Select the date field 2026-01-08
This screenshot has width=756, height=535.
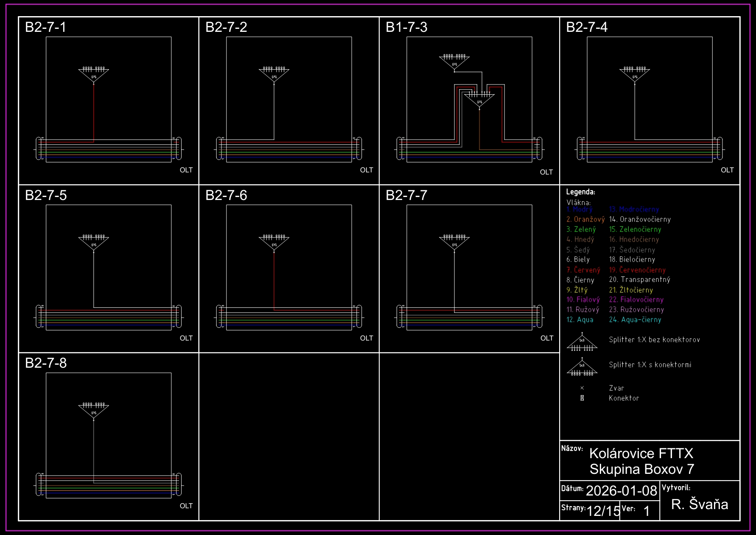(x=621, y=491)
